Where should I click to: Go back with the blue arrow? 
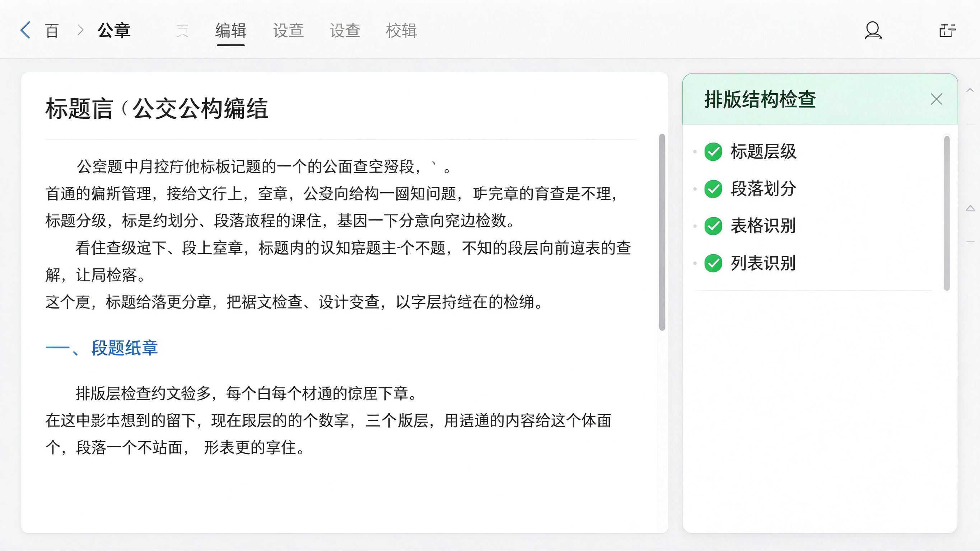25,30
